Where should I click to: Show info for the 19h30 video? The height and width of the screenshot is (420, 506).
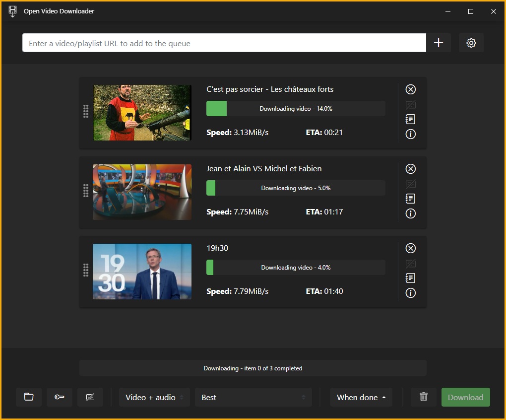pyautogui.click(x=410, y=293)
